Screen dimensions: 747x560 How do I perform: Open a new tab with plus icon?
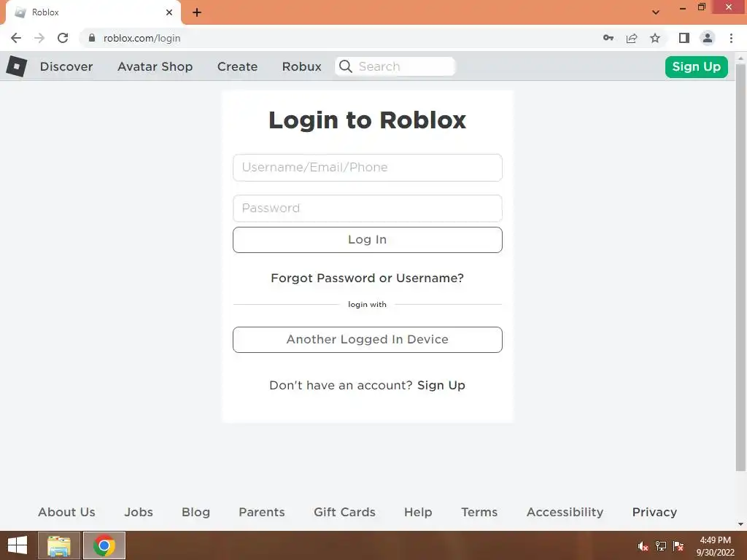click(x=197, y=12)
